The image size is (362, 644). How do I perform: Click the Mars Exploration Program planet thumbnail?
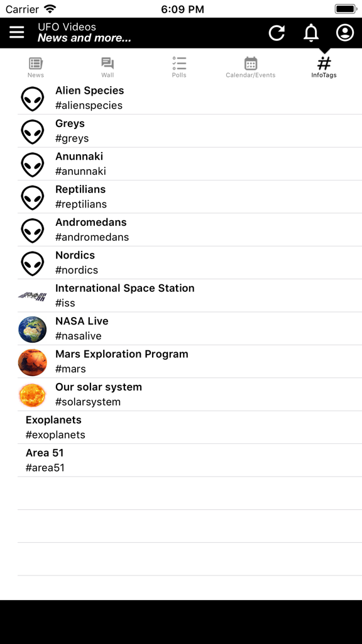32,362
